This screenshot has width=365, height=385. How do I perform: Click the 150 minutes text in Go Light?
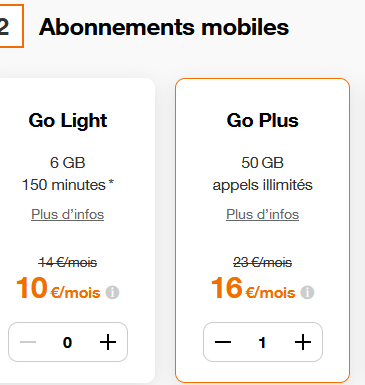click(x=68, y=185)
